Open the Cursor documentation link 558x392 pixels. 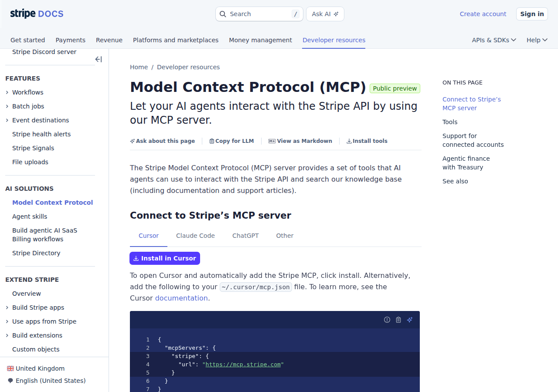[181, 298]
